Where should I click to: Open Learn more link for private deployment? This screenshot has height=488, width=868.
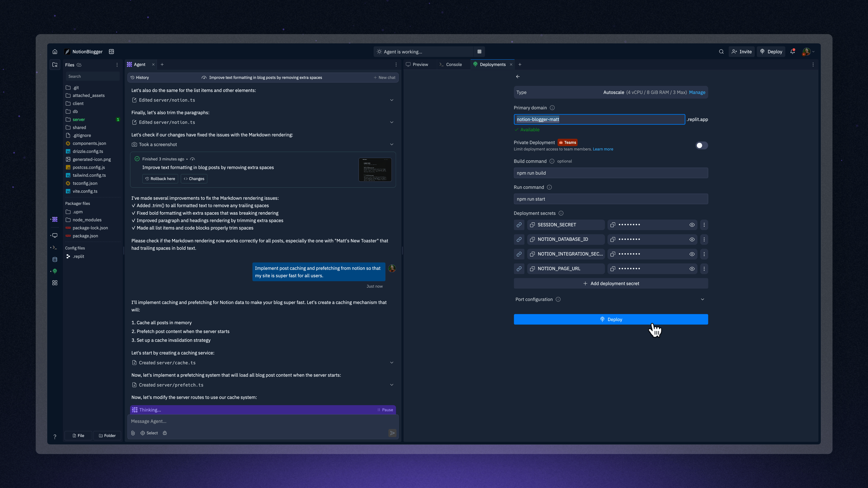(x=603, y=149)
